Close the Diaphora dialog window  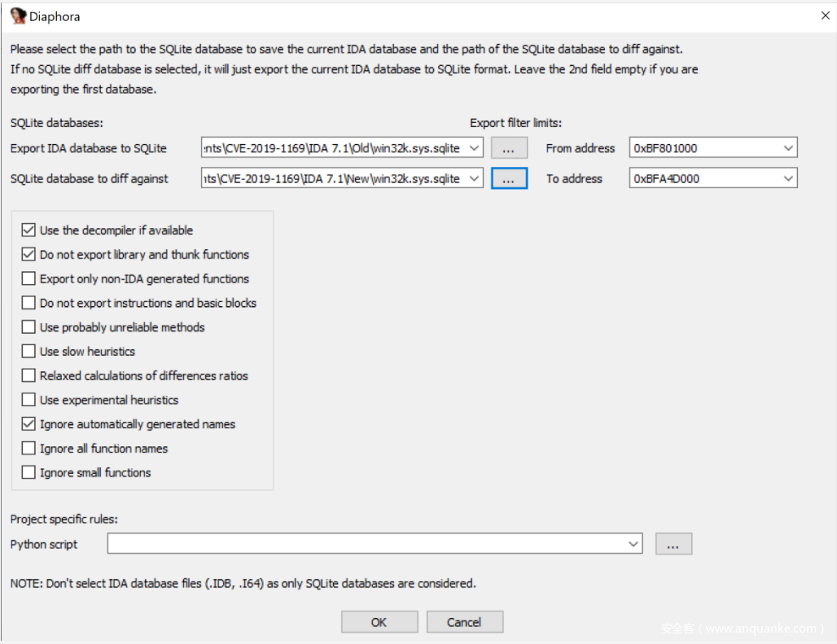(822, 15)
